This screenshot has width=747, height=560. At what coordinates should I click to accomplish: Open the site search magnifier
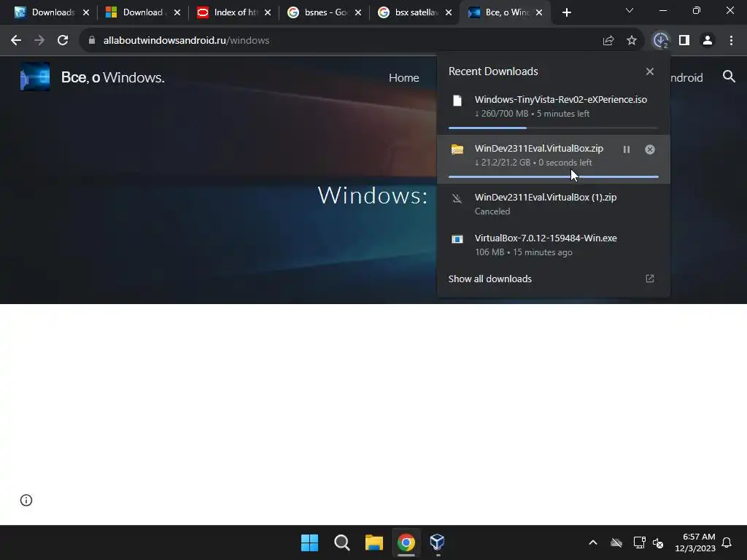[729, 77]
